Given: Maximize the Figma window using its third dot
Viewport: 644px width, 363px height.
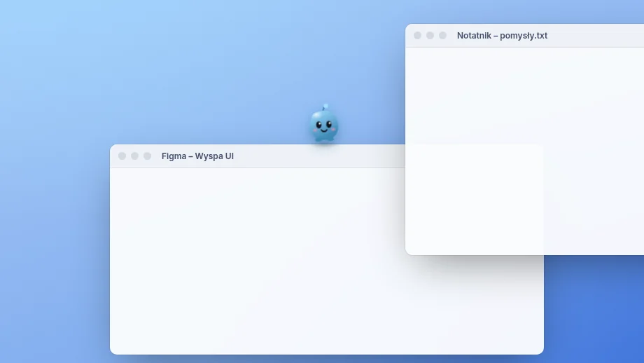Looking at the screenshot, I should pos(148,156).
